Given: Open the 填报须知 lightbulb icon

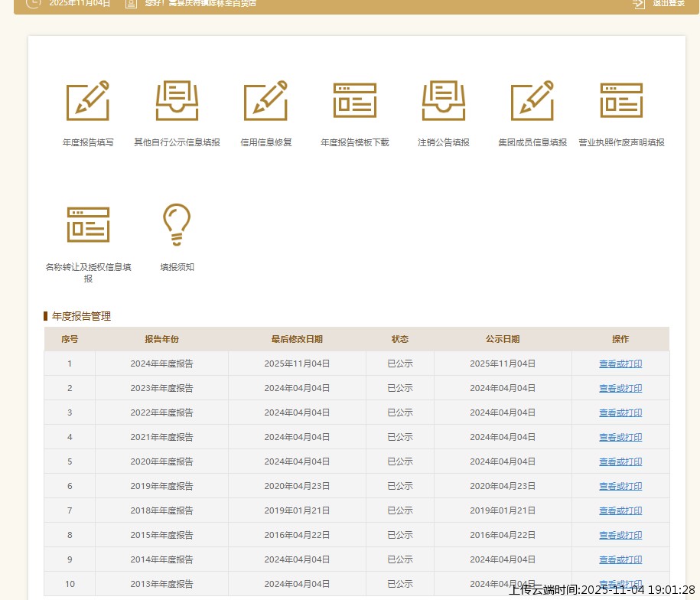Looking at the screenshot, I should click(177, 224).
